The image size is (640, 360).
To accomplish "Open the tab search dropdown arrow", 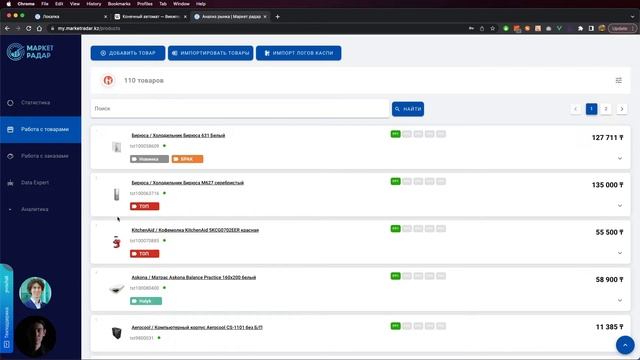I will pos(633,17).
